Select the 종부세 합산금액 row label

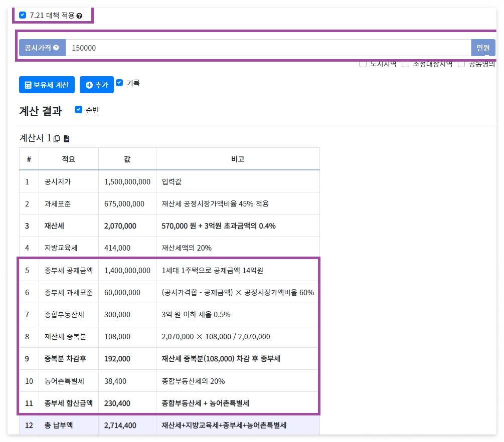[69, 403]
